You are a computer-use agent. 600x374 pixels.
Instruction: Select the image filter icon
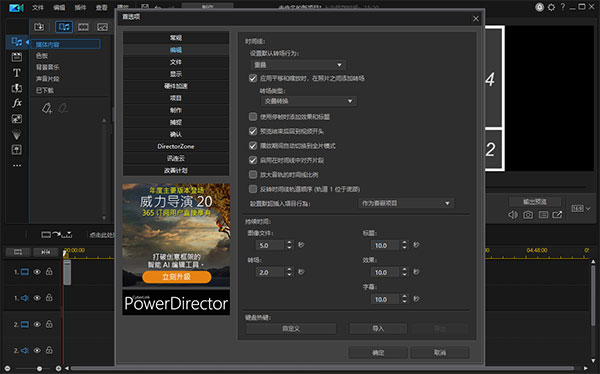tap(102, 27)
